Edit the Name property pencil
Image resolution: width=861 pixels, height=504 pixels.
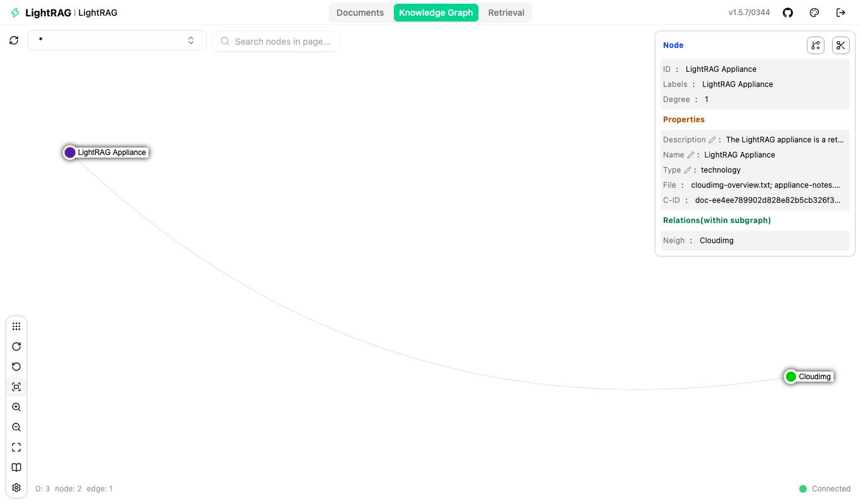[x=691, y=155]
